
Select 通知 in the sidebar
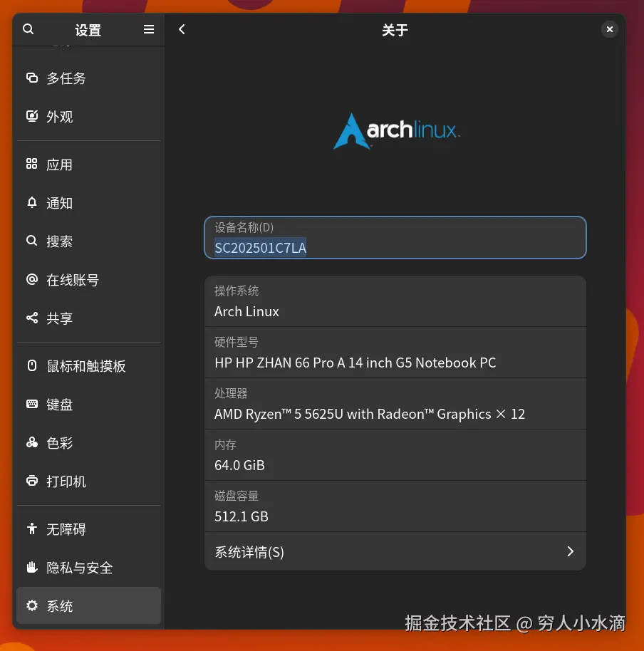point(88,202)
